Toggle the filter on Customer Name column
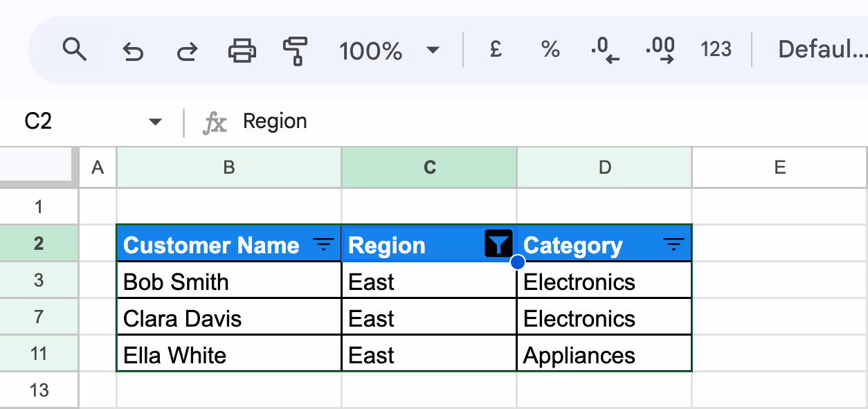This screenshot has width=868, height=409. click(x=323, y=244)
